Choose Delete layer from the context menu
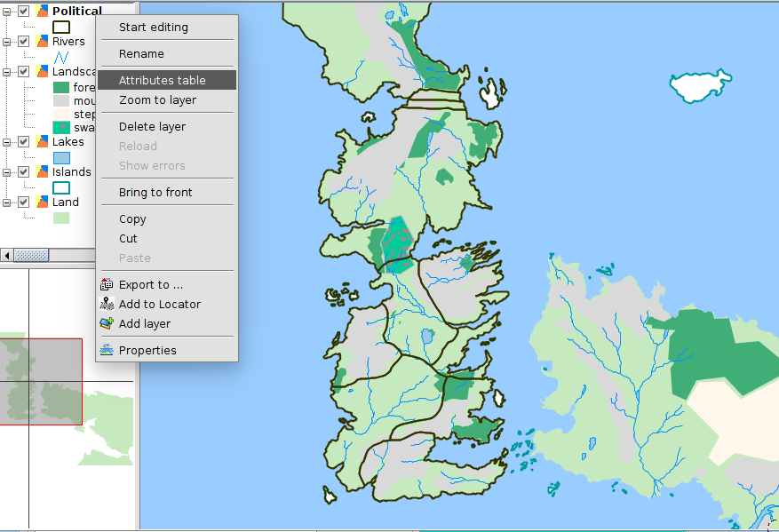Viewport: 779px width, 532px height. 152,127
